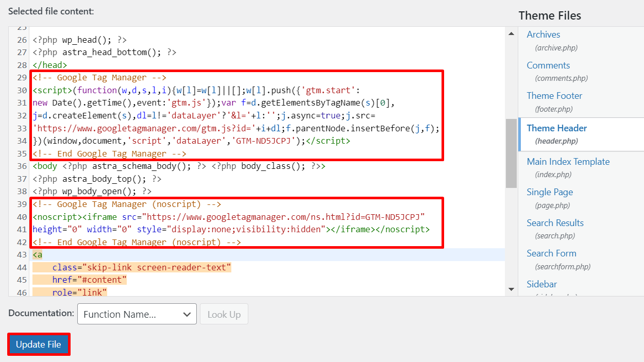Open the Single Page page.php file
644x362 pixels.
pos(550,192)
